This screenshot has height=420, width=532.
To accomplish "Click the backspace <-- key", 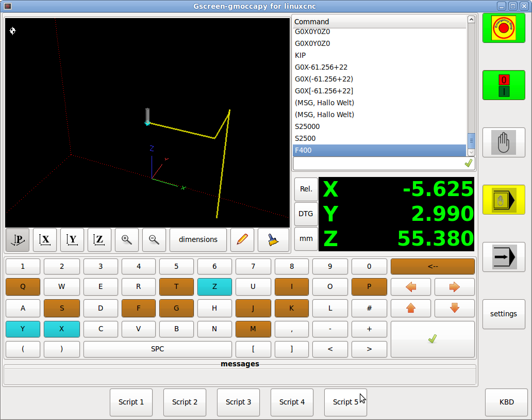I will tap(433, 267).
